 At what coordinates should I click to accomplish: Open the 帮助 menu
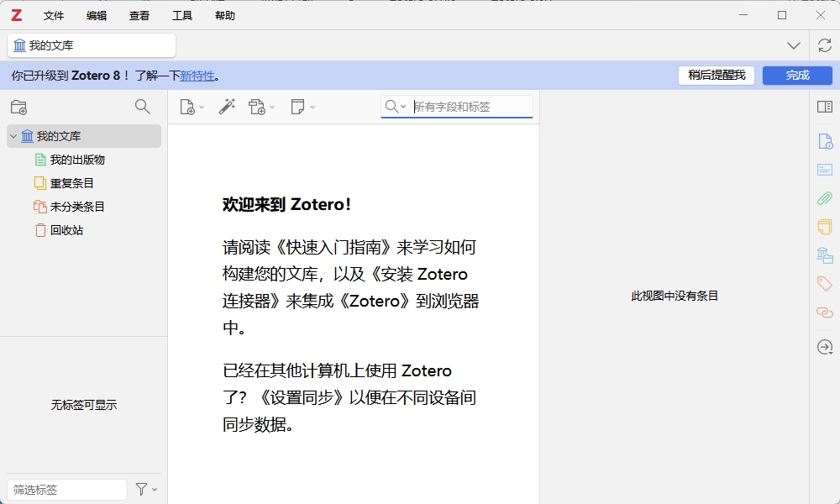coord(224,15)
